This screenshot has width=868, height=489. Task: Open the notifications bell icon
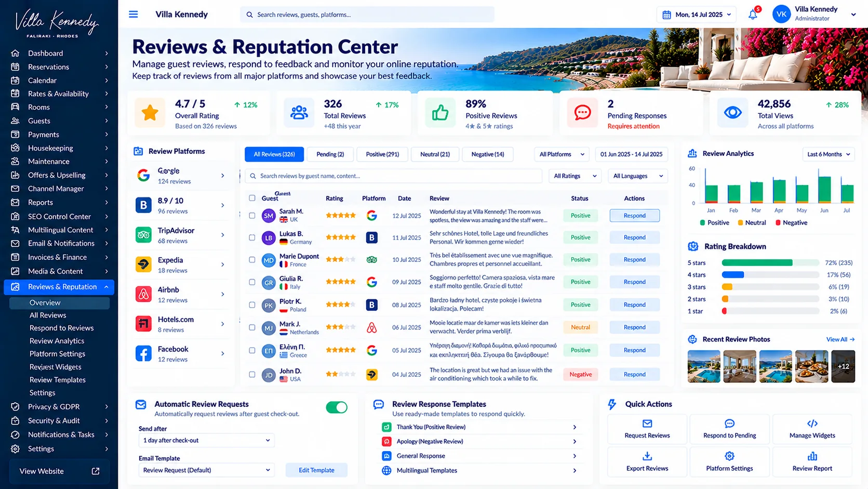(x=753, y=15)
